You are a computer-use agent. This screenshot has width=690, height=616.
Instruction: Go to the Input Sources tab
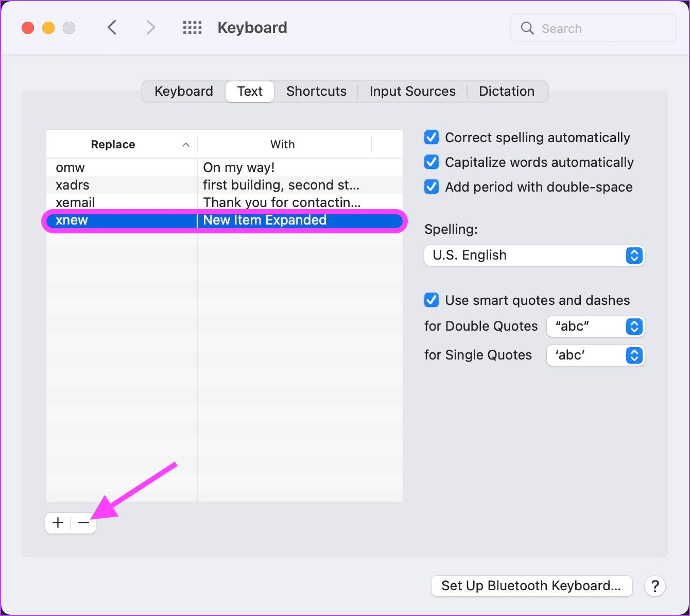pos(412,91)
